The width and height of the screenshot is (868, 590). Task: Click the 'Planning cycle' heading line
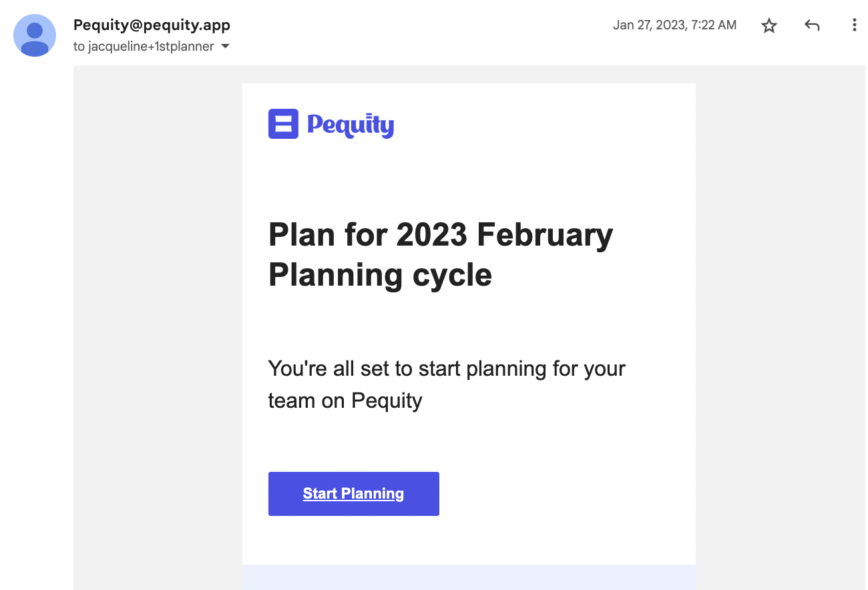381,275
